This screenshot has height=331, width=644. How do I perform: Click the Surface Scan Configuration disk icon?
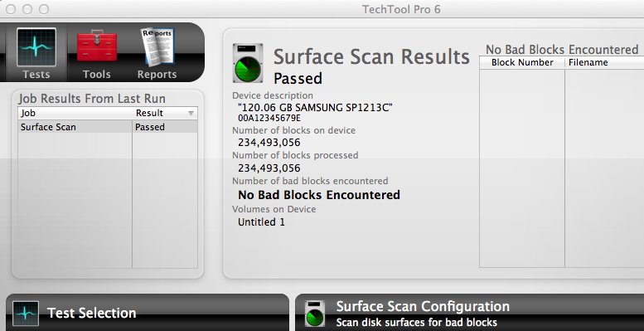[x=315, y=314]
